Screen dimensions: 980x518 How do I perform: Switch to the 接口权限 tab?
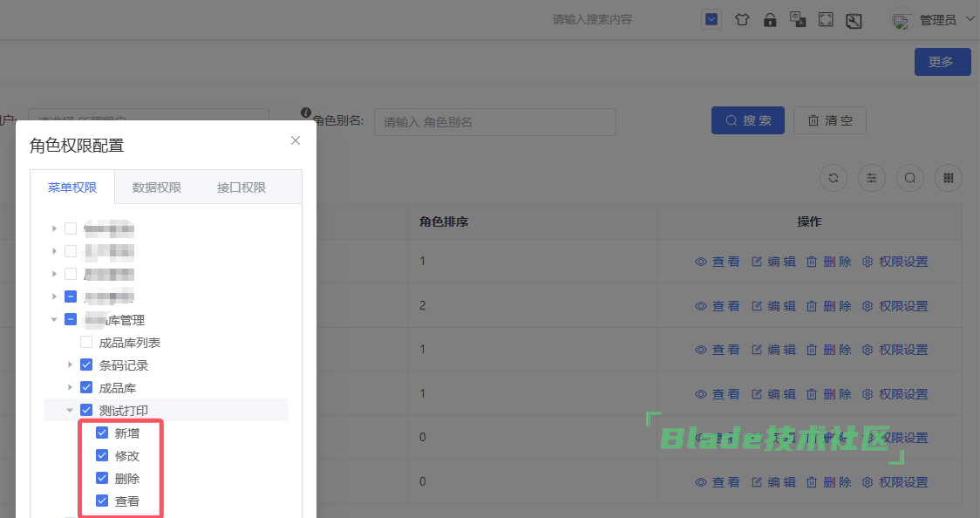(242, 187)
